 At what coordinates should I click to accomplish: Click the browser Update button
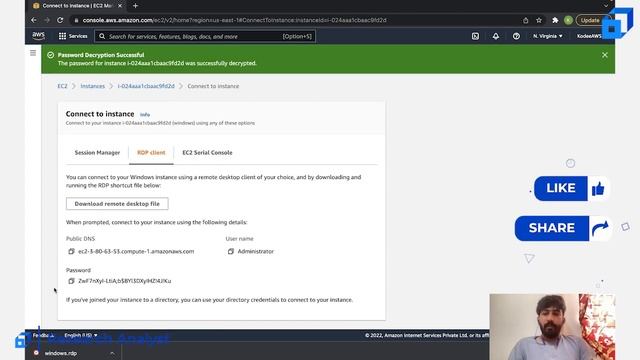(590, 20)
